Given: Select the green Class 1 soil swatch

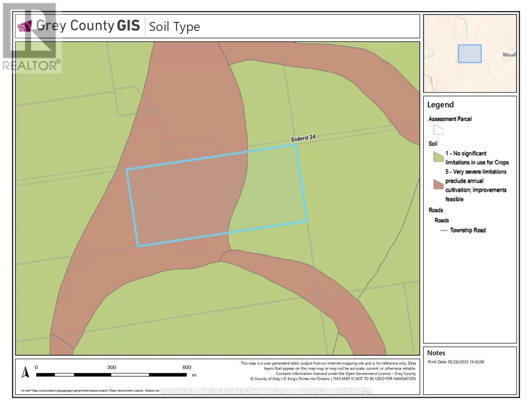Looking at the screenshot, I should pyautogui.click(x=438, y=157).
